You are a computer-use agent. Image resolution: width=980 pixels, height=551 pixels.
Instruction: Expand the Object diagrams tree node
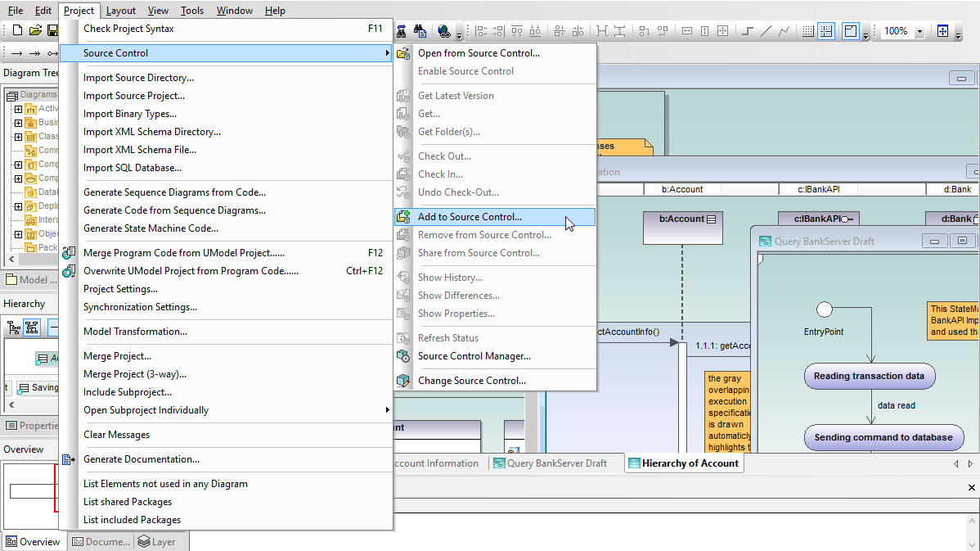coord(18,234)
